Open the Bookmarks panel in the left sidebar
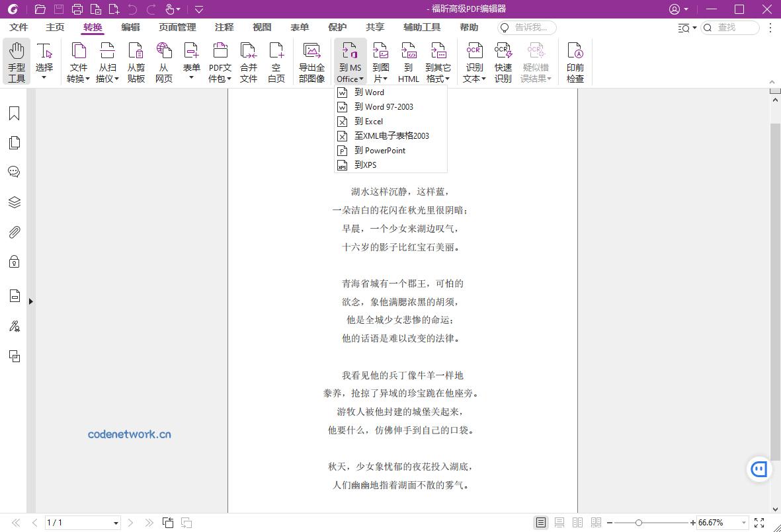This screenshot has width=781, height=532. coord(14,113)
